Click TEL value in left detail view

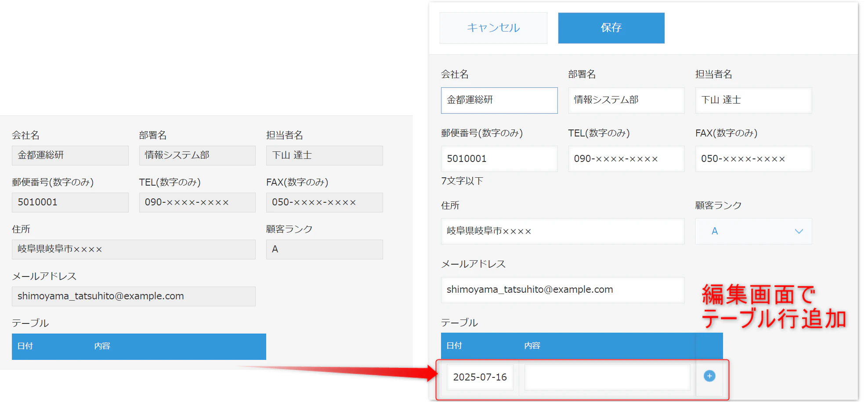(197, 202)
